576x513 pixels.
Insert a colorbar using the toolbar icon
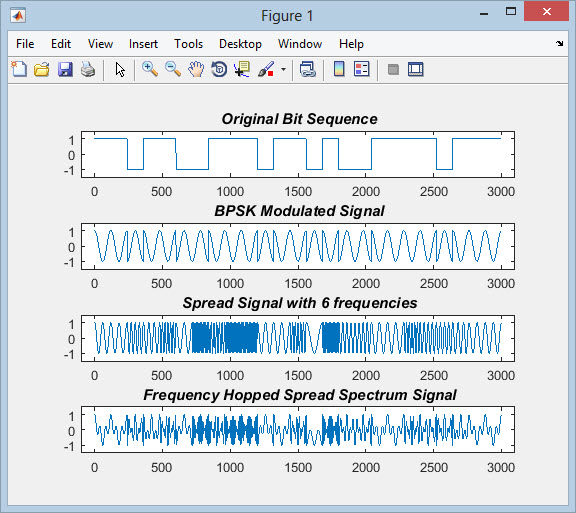(x=339, y=69)
